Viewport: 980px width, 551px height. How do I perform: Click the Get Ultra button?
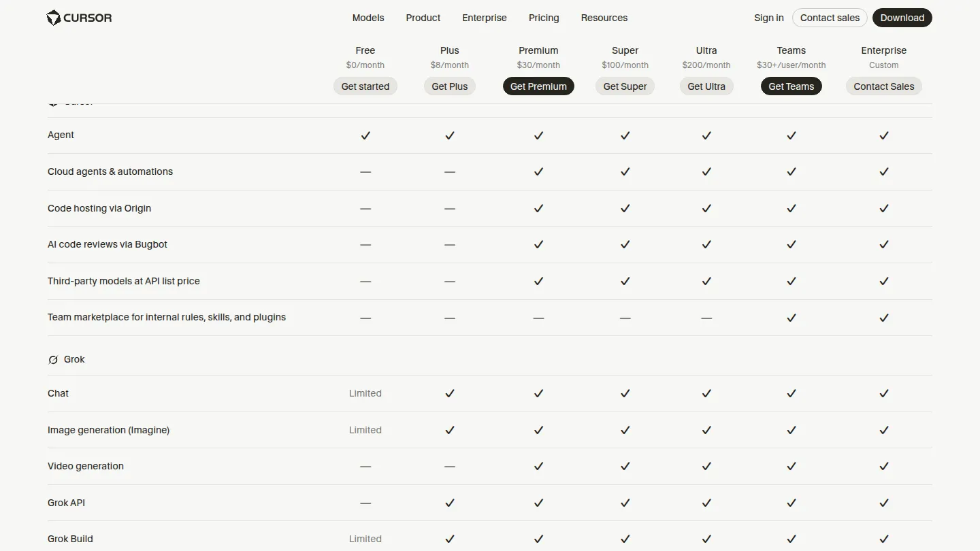pyautogui.click(x=706, y=86)
